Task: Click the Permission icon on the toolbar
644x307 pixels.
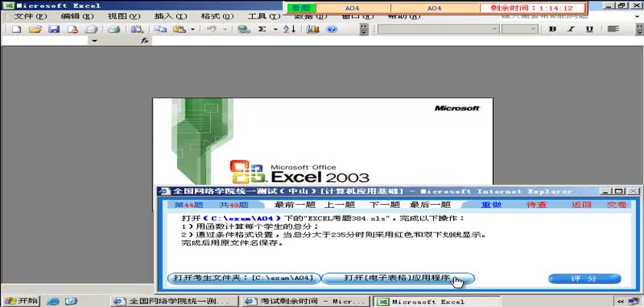Action: [73, 29]
